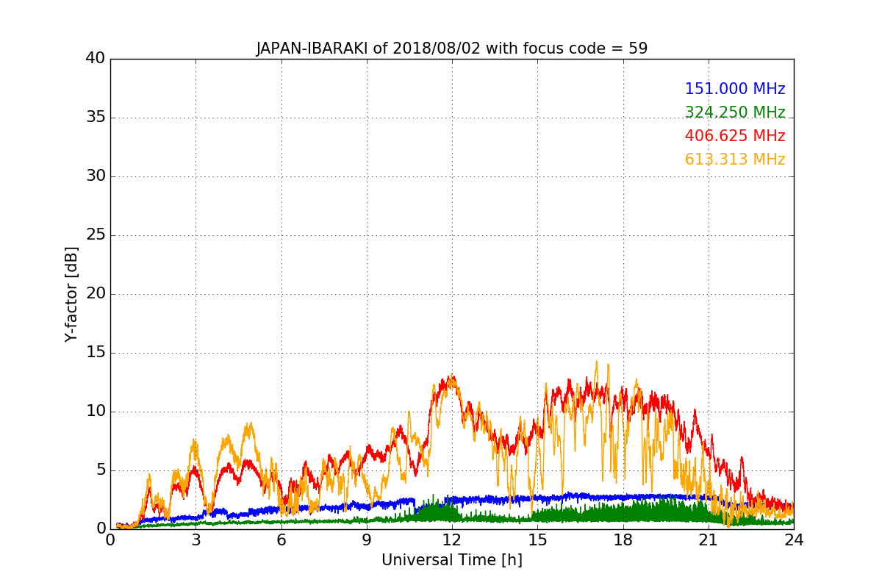
Task: Click the y-axis tick label '40'
Action: tap(96, 59)
